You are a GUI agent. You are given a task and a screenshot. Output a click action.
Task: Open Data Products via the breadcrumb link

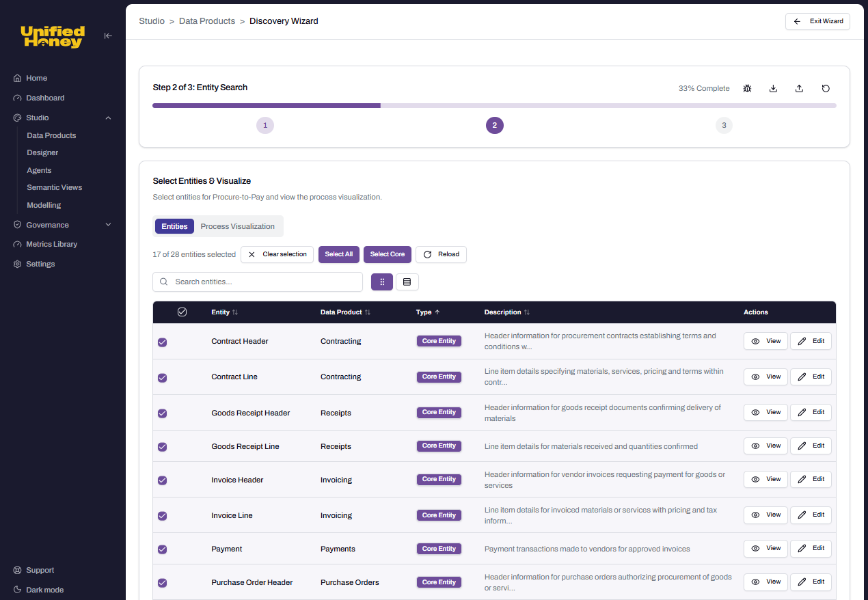tap(206, 21)
